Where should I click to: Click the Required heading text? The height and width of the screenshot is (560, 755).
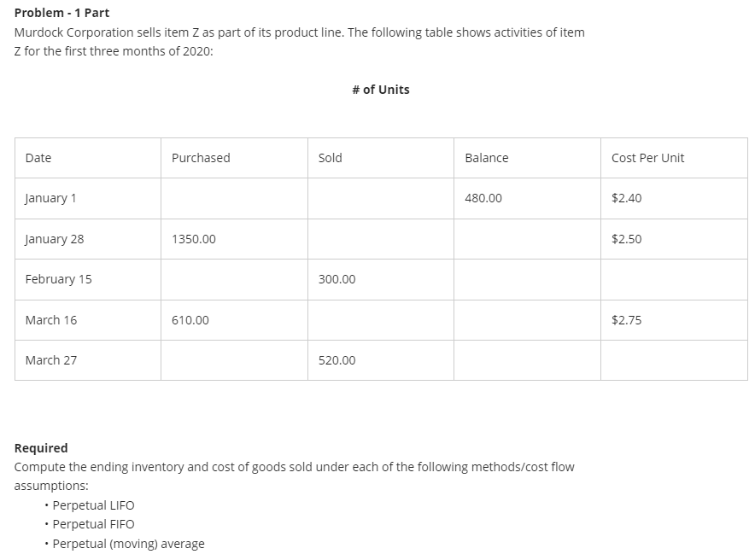41,448
